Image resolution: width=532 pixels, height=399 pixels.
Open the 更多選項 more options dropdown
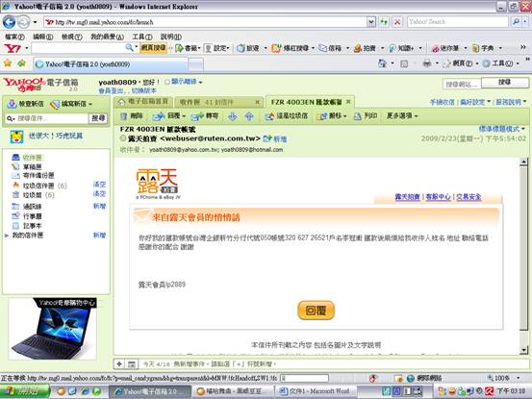[x=402, y=116]
